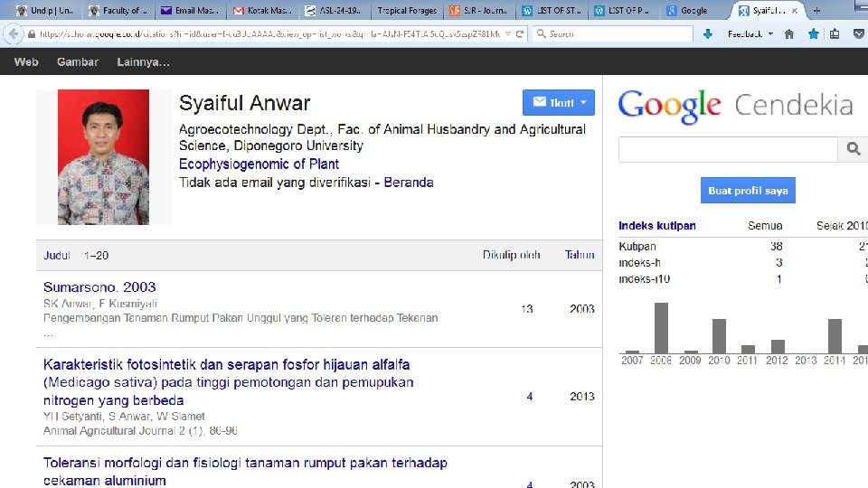Switch to the Undip tab
The height and width of the screenshot is (488, 868).
pos(45,11)
